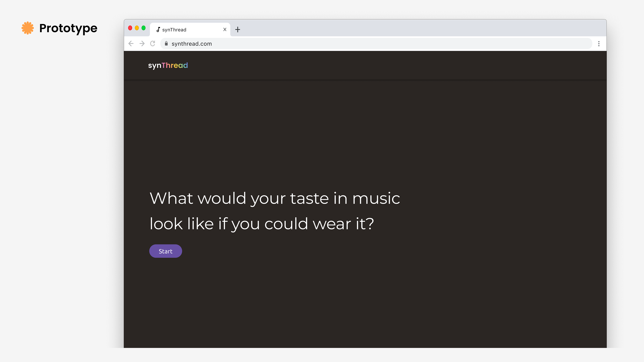644x362 pixels.
Task: Click the music note favicon on tab
Action: [158, 30]
